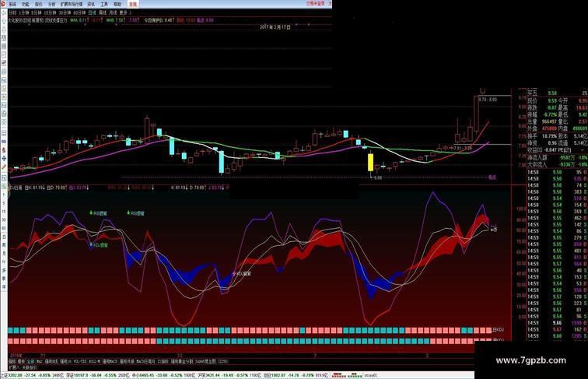Switch to the 发现 tab
The width and height of the screenshot is (588, 379).
coord(133,4)
